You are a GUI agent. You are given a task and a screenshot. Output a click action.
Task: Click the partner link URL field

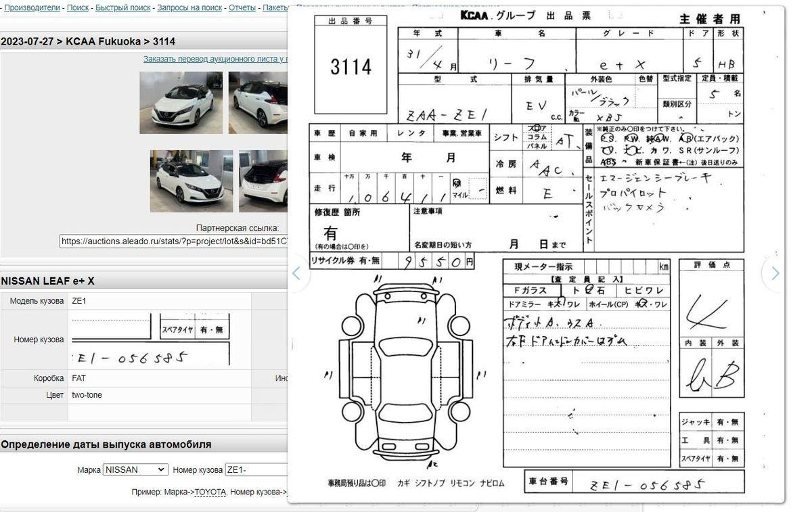[173, 241]
